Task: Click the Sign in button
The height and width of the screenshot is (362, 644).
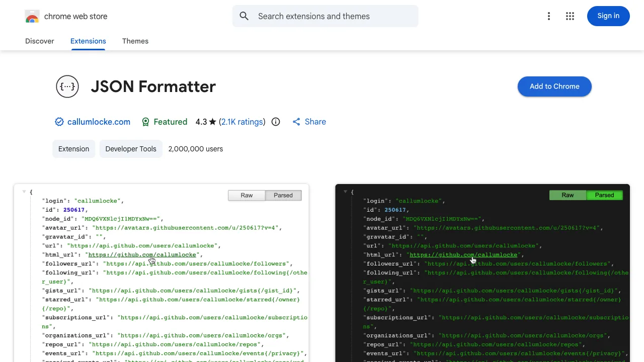Action: point(608,16)
